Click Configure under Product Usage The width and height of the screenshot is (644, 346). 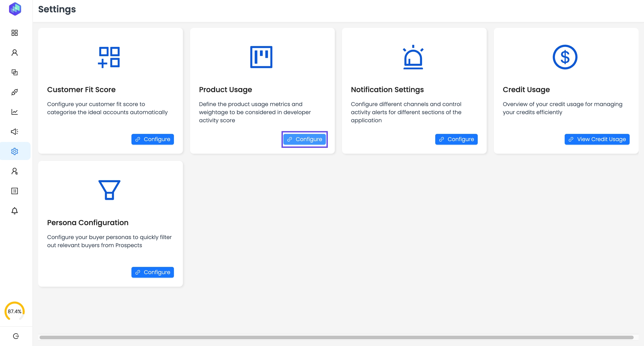click(x=304, y=139)
